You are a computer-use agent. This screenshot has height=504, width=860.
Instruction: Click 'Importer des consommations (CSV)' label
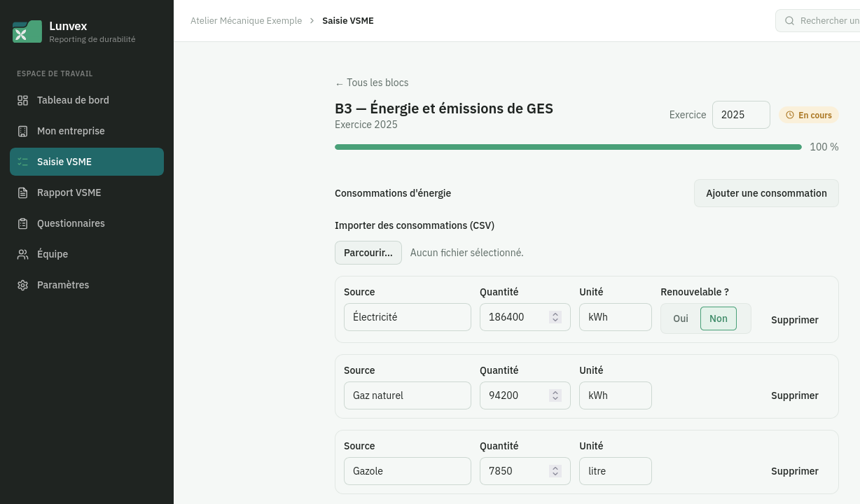click(x=415, y=225)
